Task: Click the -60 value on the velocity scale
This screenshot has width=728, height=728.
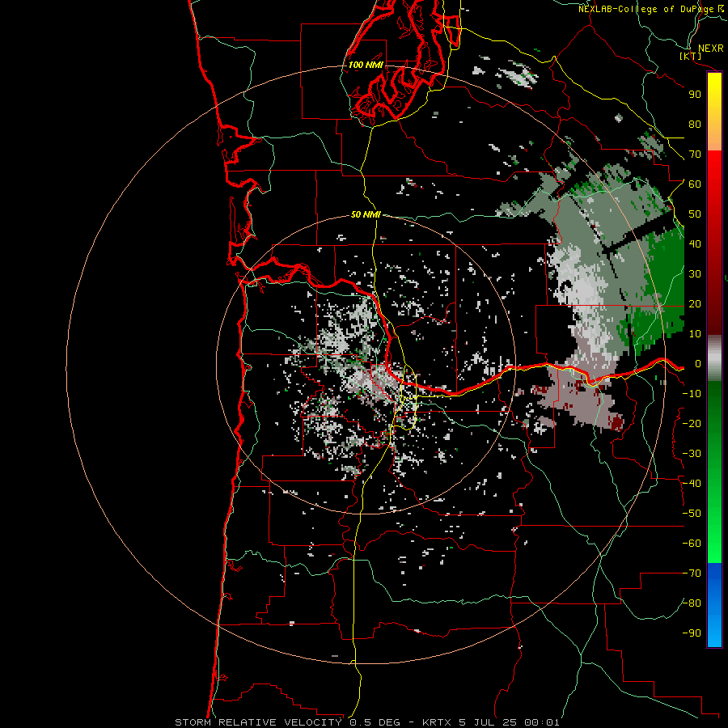Action: 692,544
